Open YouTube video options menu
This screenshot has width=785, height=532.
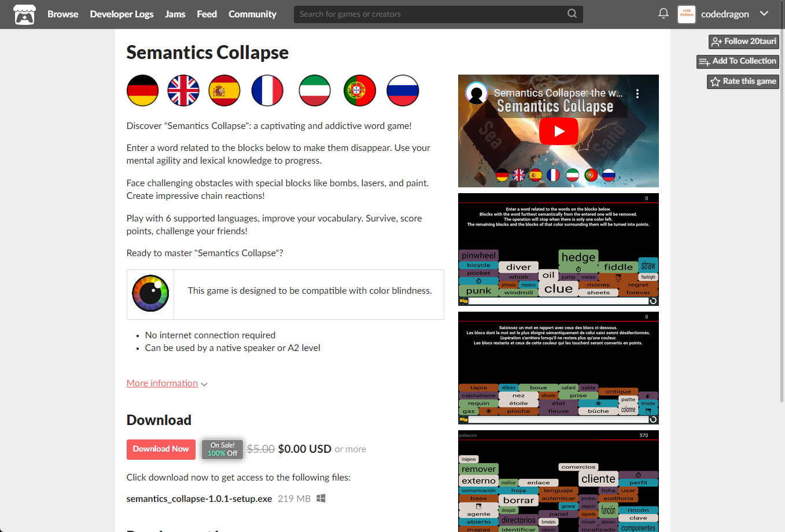(x=637, y=94)
